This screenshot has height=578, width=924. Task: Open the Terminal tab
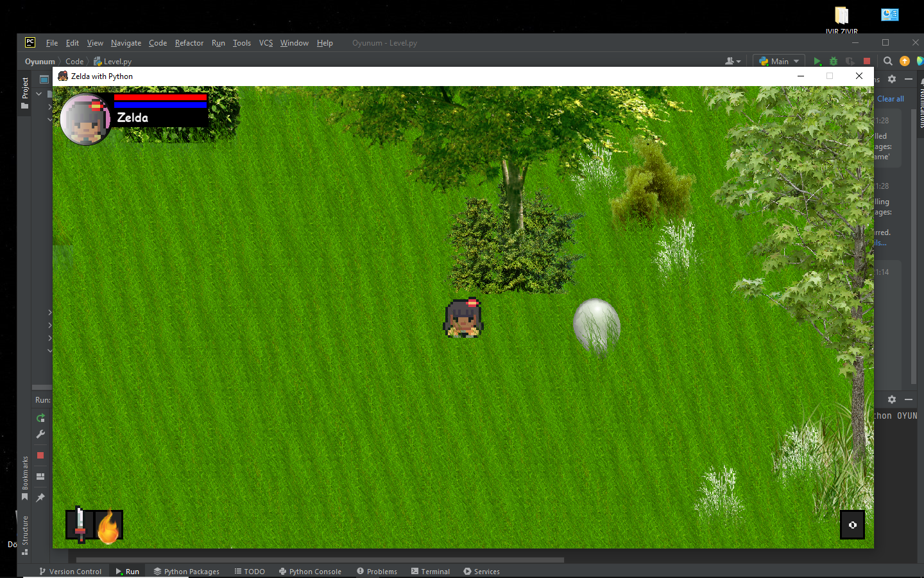[431, 572]
